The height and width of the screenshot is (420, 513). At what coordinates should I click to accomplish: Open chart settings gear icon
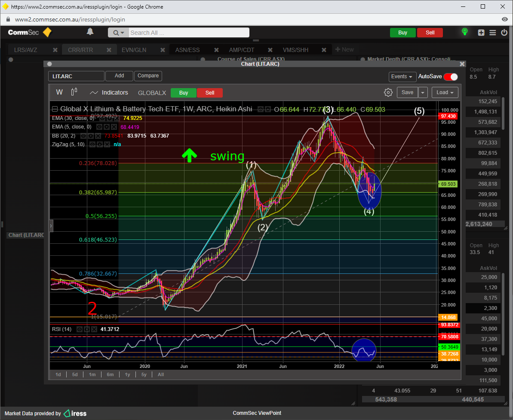tap(388, 92)
